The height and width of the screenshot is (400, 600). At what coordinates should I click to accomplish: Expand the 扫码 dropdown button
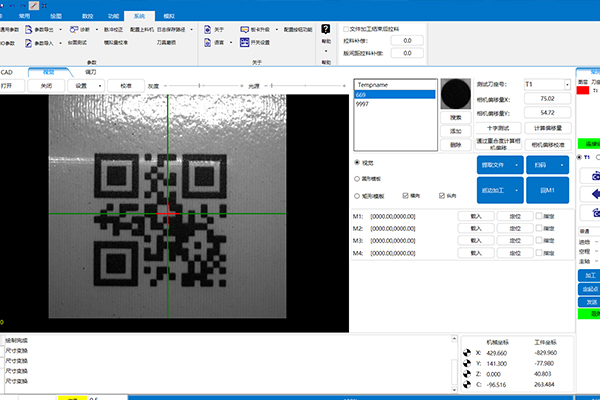coord(562,164)
